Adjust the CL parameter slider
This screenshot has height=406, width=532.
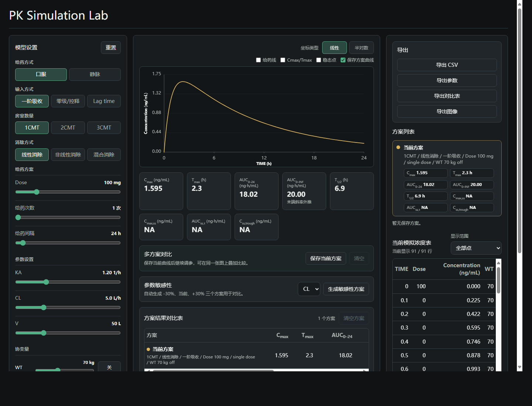(x=68, y=307)
